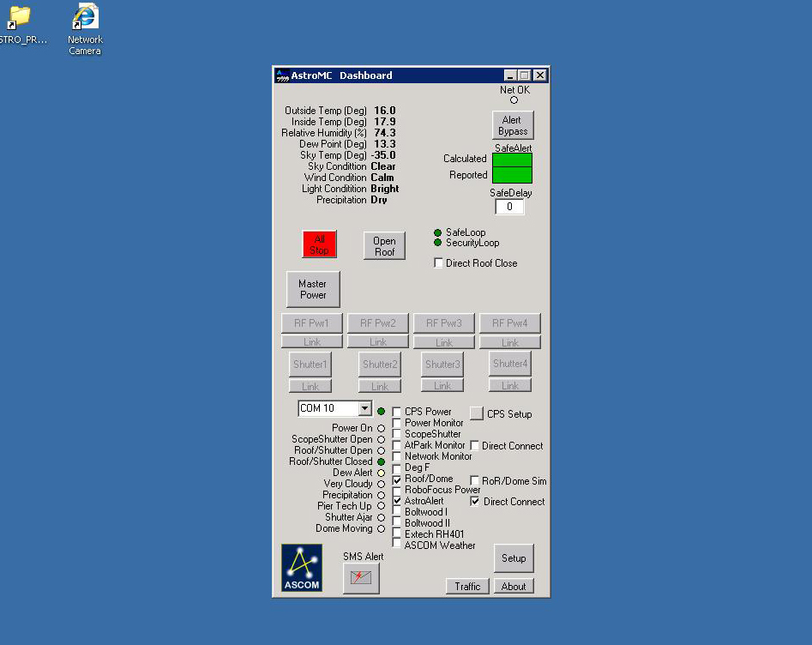Click the Relative Humidity value 74.3
The image size is (812, 645).
coord(385,133)
